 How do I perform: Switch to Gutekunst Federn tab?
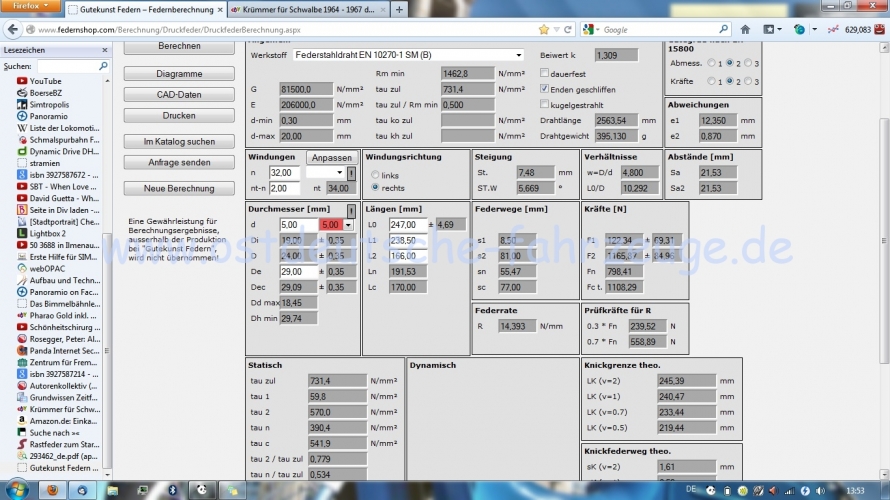(x=146, y=10)
